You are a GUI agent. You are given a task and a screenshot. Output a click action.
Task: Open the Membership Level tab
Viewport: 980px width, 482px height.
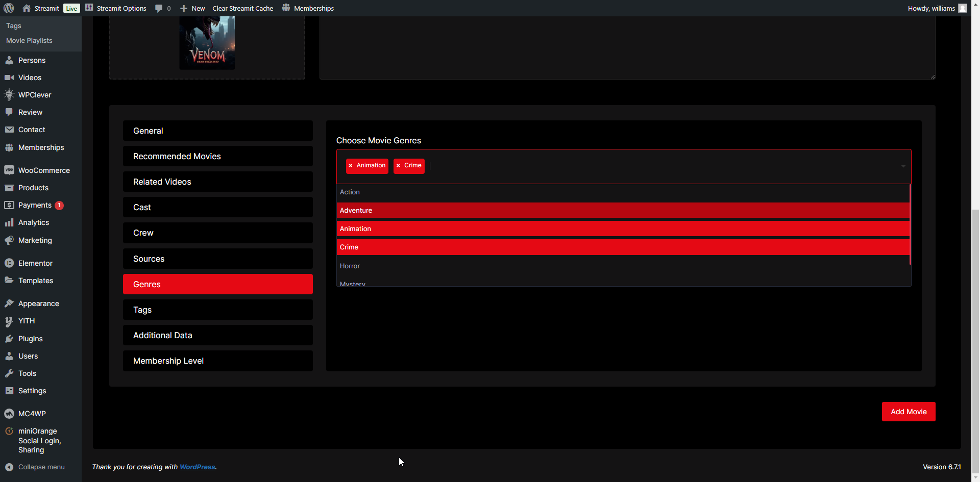(x=218, y=361)
